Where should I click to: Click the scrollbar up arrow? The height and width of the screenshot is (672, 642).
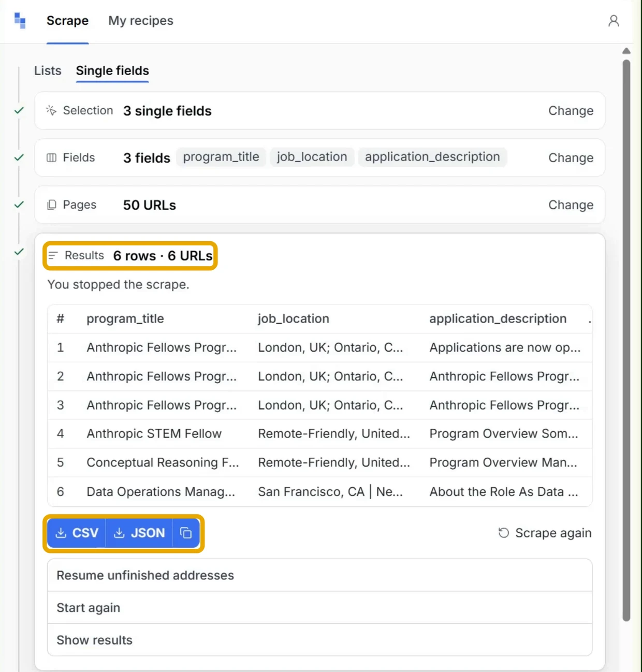(626, 51)
